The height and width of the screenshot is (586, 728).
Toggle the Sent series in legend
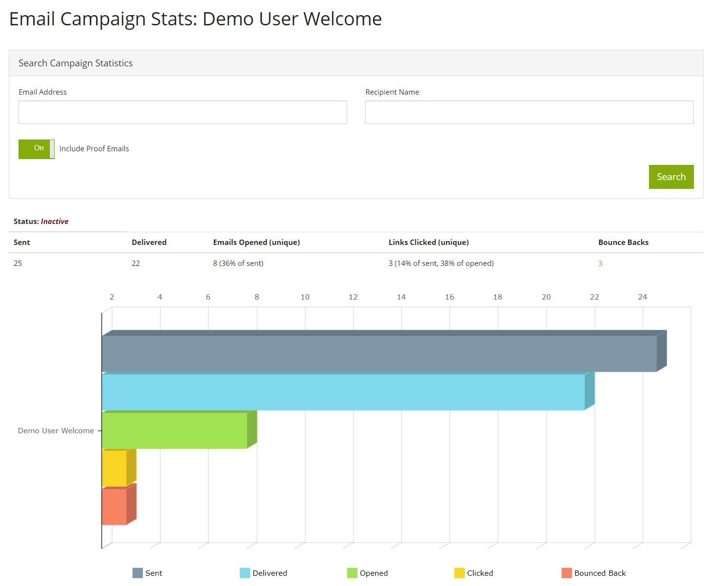[147, 573]
